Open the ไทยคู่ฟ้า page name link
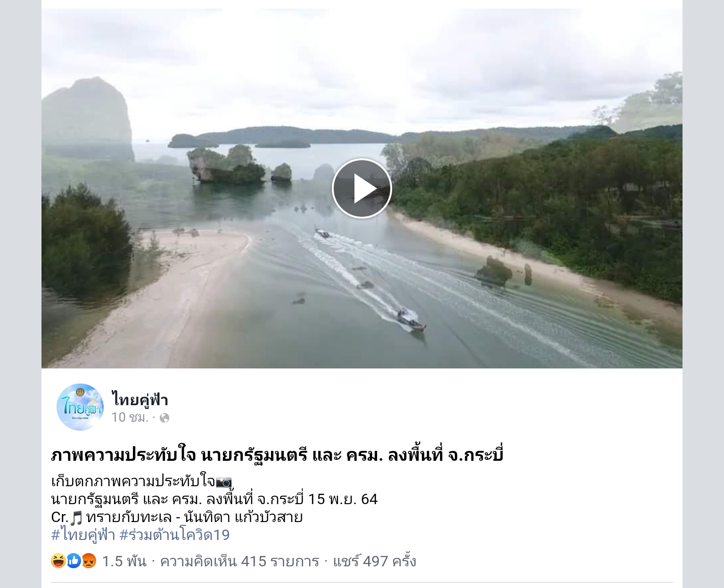The height and width of the screenshot is (588, 724). pyautogui.click(x=140, y=400)
